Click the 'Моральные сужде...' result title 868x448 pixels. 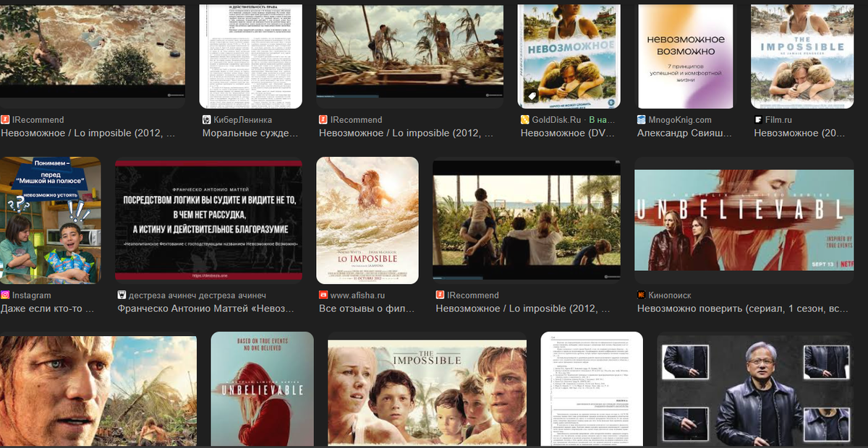pyautogui.click(x=250, y=133)
